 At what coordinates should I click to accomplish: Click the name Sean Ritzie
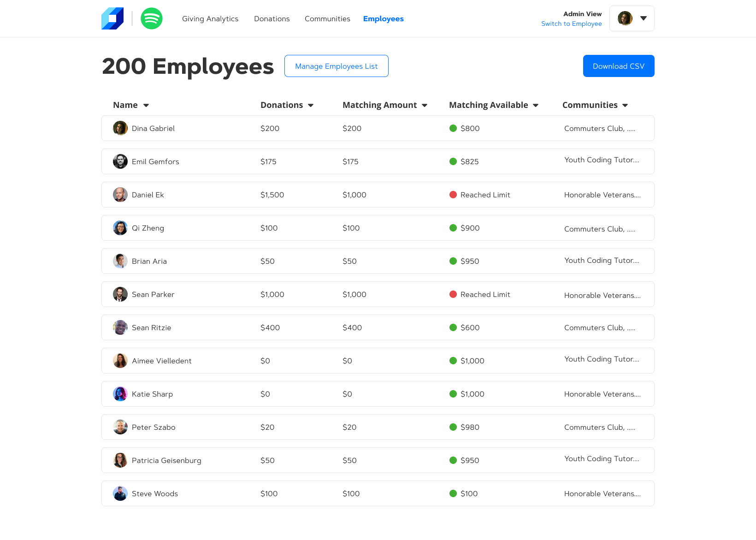coord(152,328)
